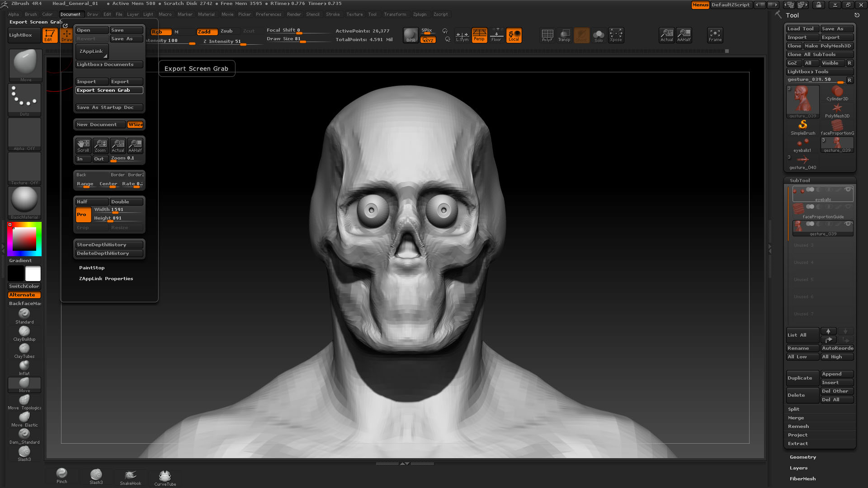Pick the PolyMesh3D star tool
868x488 pixels.
(x=837, y=111)
